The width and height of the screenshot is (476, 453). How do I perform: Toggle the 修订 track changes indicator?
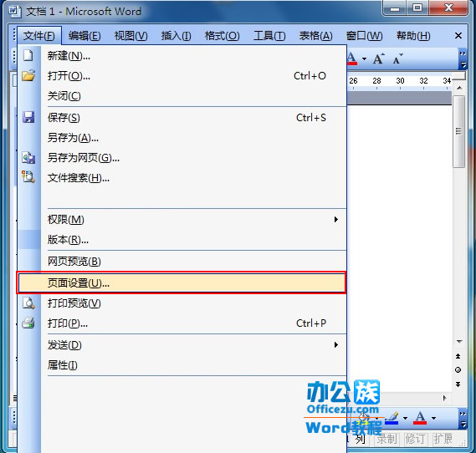click(x=415, y=439)
